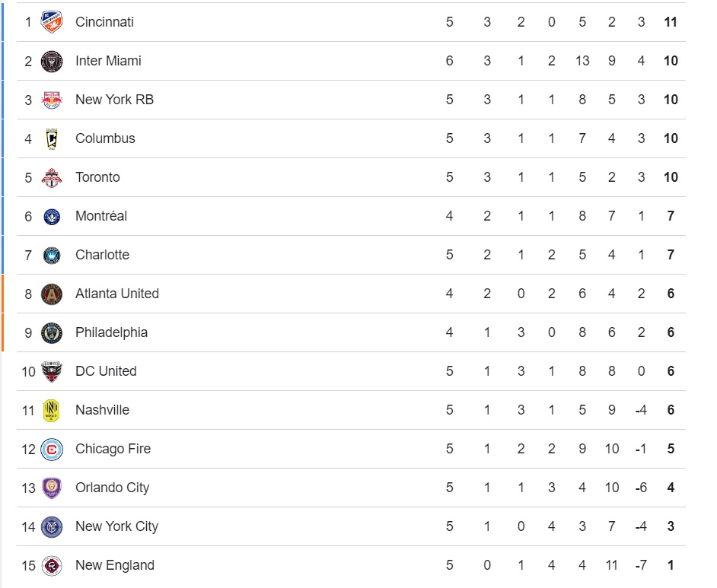Select the New York Red Bulls logo

pyautogui.click(x=52, y=100)
